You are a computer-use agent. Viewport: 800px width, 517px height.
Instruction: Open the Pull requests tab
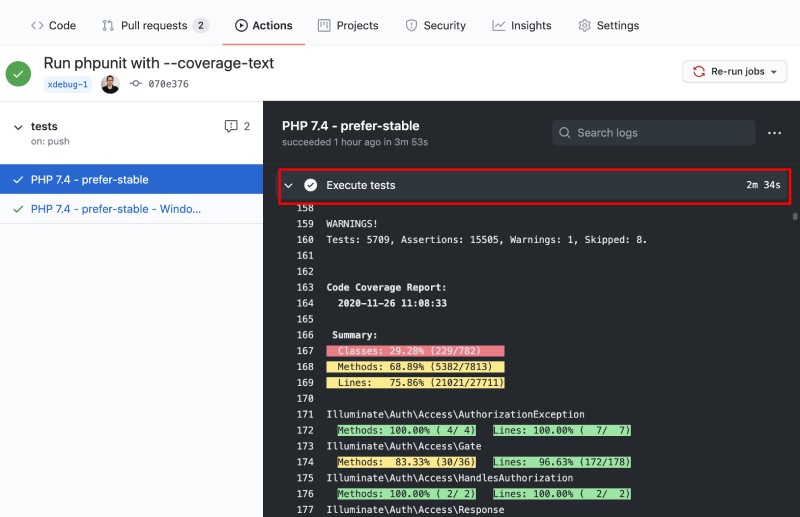pyautogui.click(x=155, y=26)
